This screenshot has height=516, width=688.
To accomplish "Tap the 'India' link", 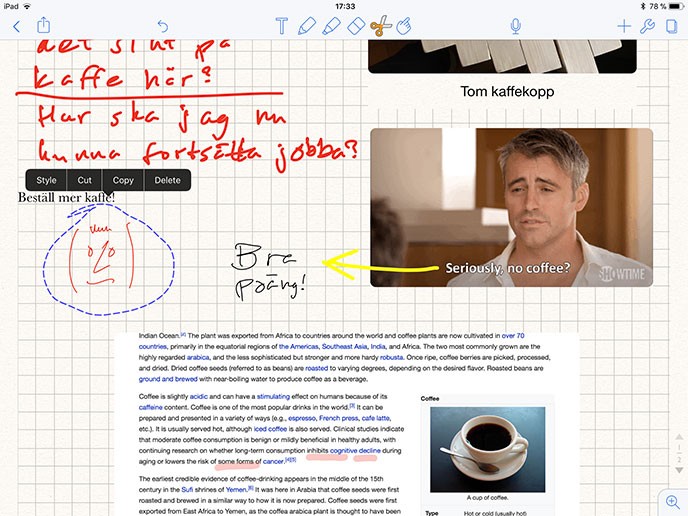I will coord(378,347).
